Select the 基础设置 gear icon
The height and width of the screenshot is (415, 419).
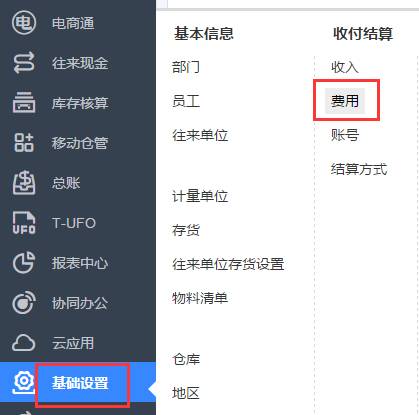pos(24,382)
